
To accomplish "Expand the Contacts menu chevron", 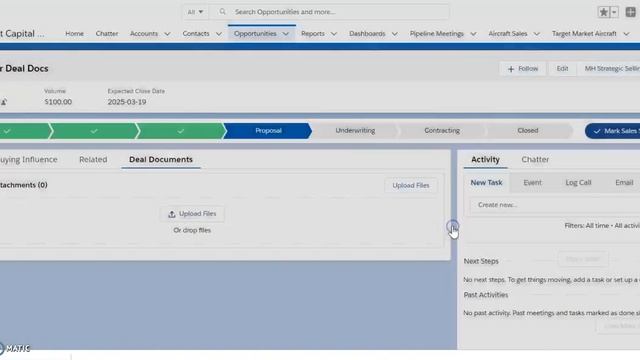I will coord(219,34).
